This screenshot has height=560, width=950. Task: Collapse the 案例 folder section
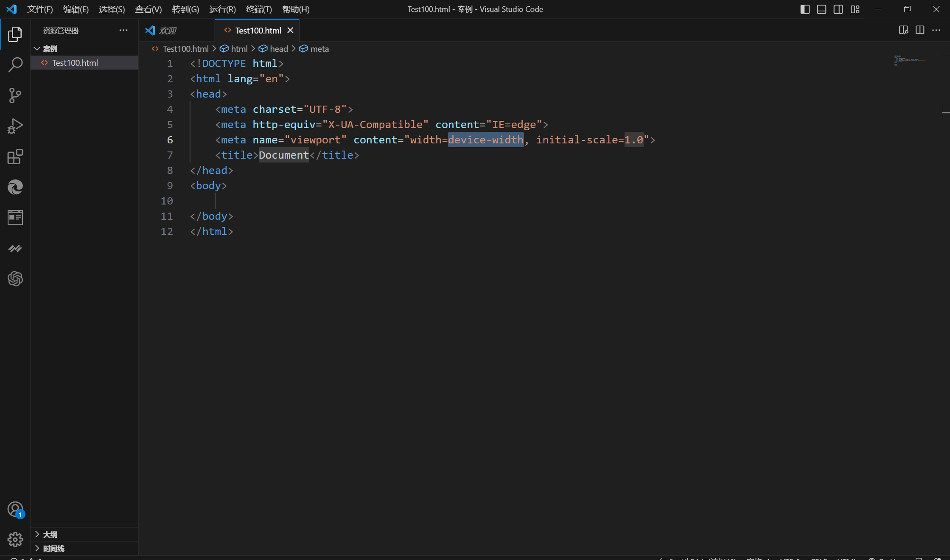(84, 48)
